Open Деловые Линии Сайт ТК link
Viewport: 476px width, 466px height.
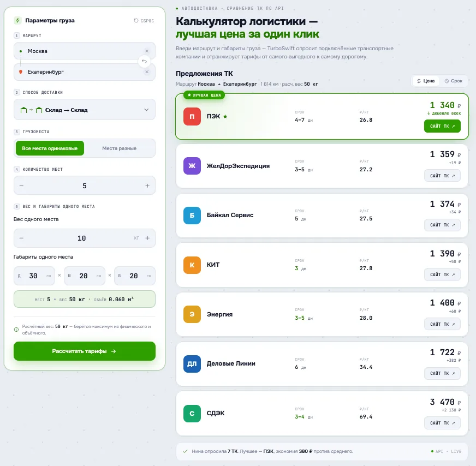click(442, 373)
